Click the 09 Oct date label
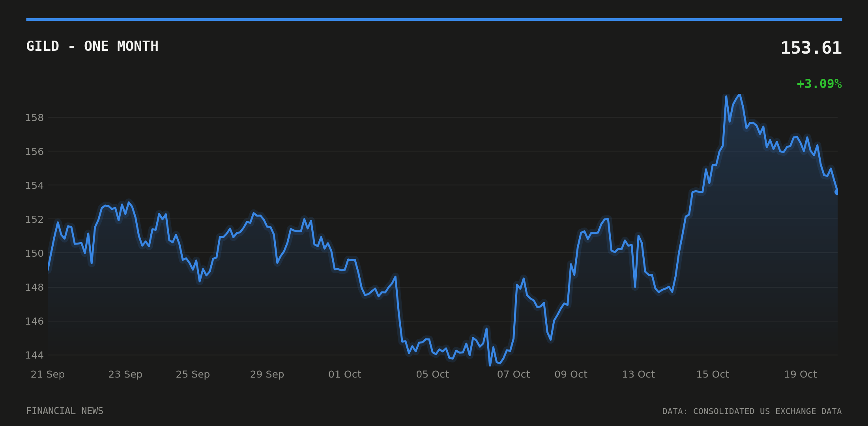Viewport: 868px width, 426px height. tap(571, 374)
